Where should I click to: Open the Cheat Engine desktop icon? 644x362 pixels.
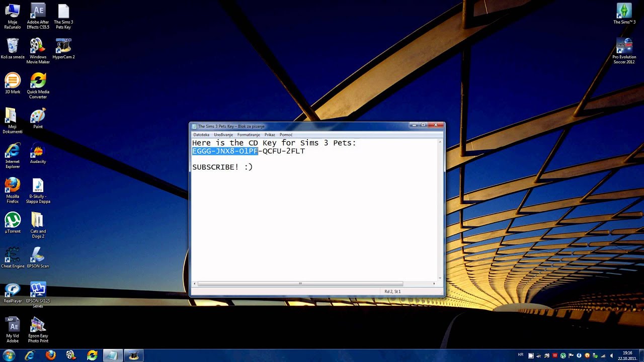13,255
